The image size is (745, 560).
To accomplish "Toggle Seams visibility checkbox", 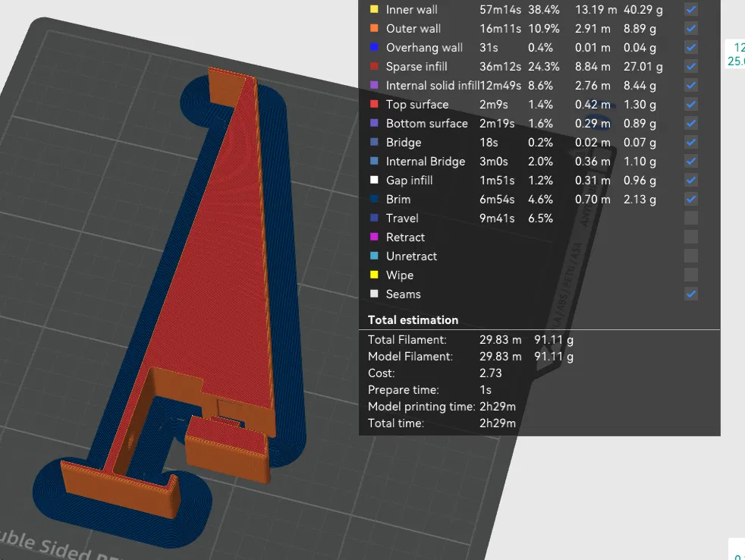I will [691, 294].
